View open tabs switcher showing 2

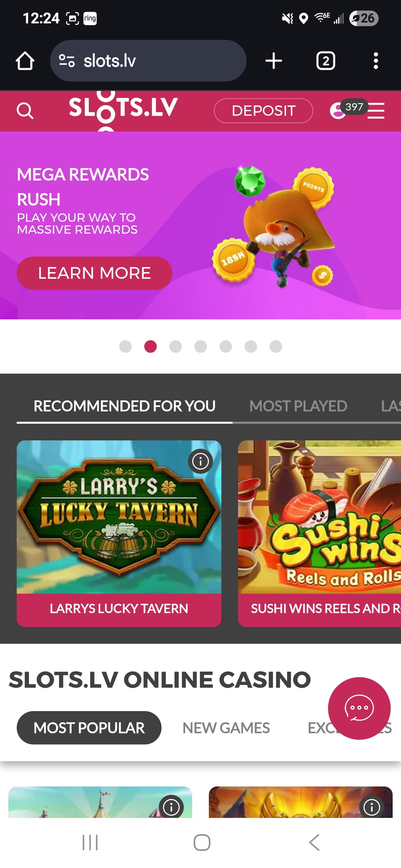tap(326, 61)
